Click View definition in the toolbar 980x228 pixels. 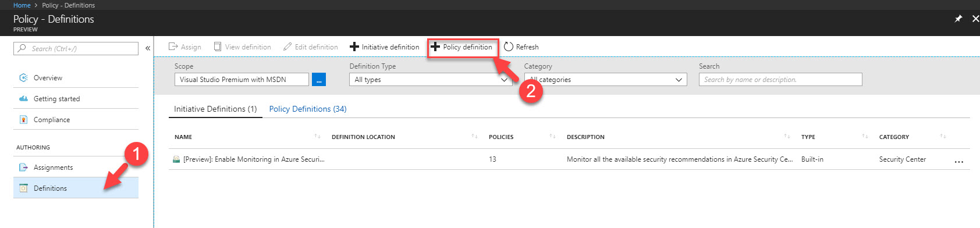[x=243, y=47]
